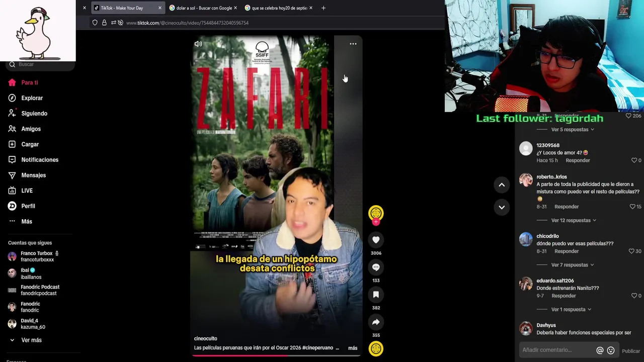Expand video caption with más
Image resolution: width=644 pixels, height=362 pixels.
tap(353, 348)
